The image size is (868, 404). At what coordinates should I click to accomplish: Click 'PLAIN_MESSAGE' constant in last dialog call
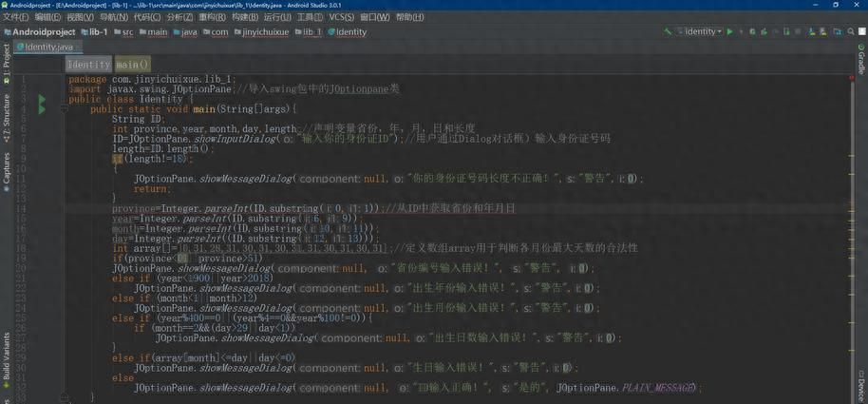pyautogui.click(x=657, y=388)
